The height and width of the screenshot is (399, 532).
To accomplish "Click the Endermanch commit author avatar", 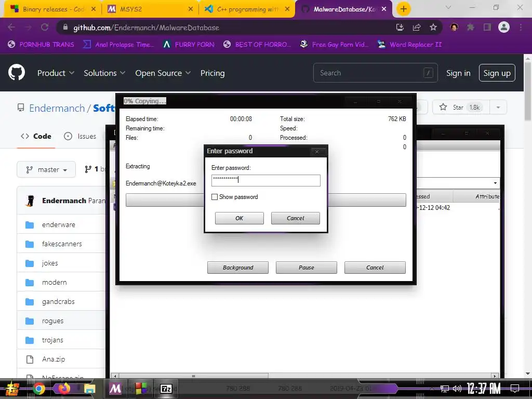I will (30, 201).
